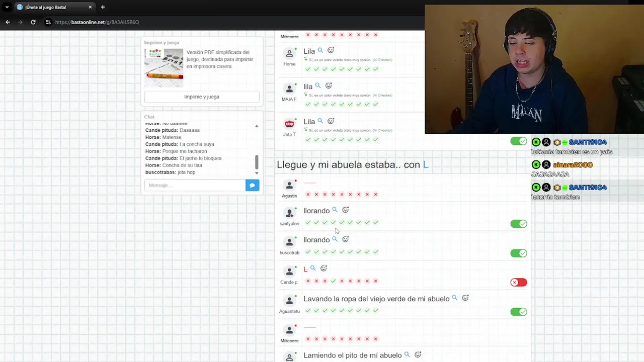Open a new browser tab

pyautogui.click(x=103, y=7)
